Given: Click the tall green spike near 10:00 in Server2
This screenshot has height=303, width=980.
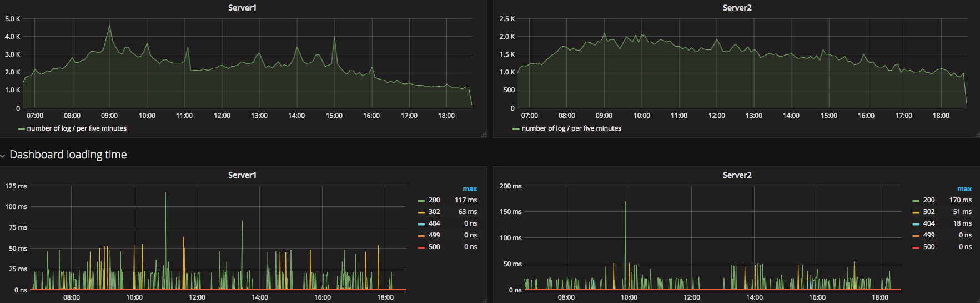Looking at the screenshot, I should (625, 245).
